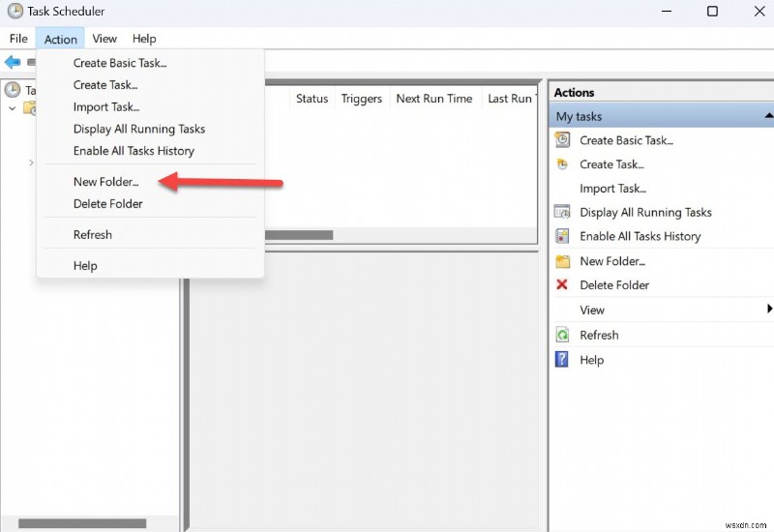Viewport: 774px width, 532px height.
Task: Click the Task Scheduler clock icon in title bar
Action: [15, 11]
